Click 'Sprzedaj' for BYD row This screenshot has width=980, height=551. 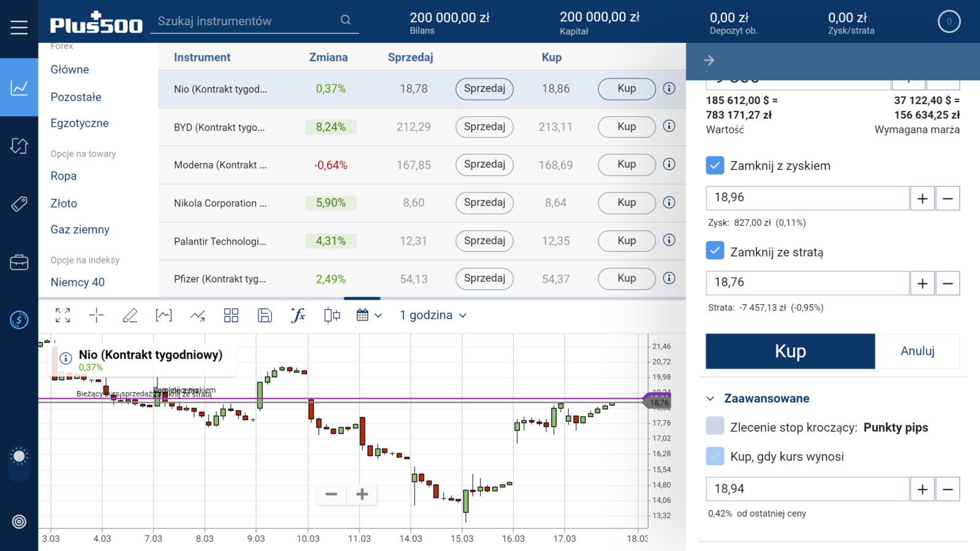[x=484, y=127]
